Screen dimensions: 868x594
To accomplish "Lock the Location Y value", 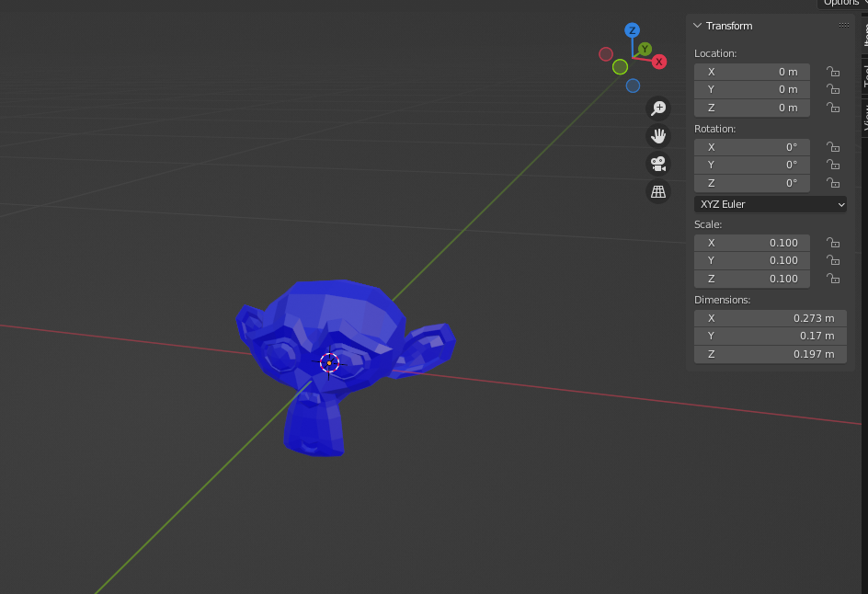I will (833, 89).
